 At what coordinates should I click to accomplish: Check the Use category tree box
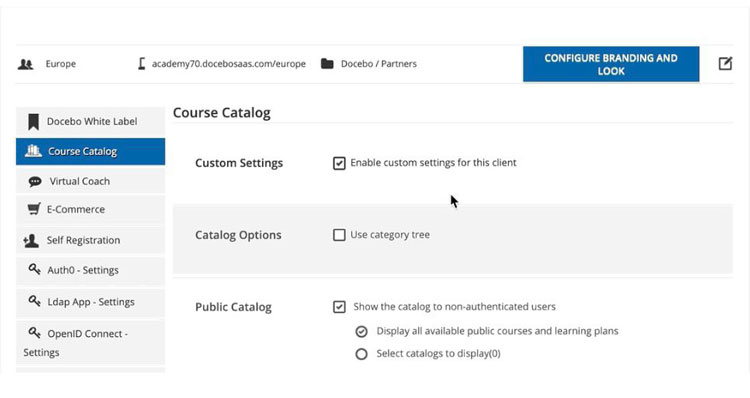point(339,235)
